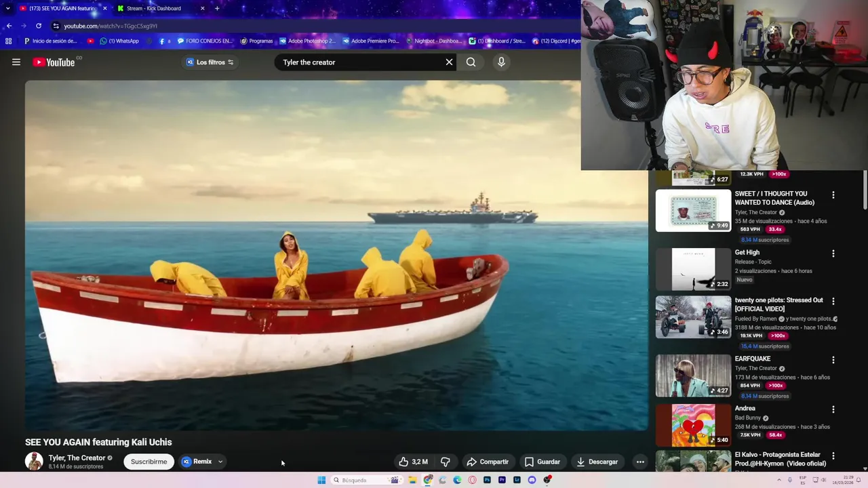Save the video with Guardar
Image resolution: width=868 pixels, height=488 pixels.
pyautogui.click(x=542, y=462)
